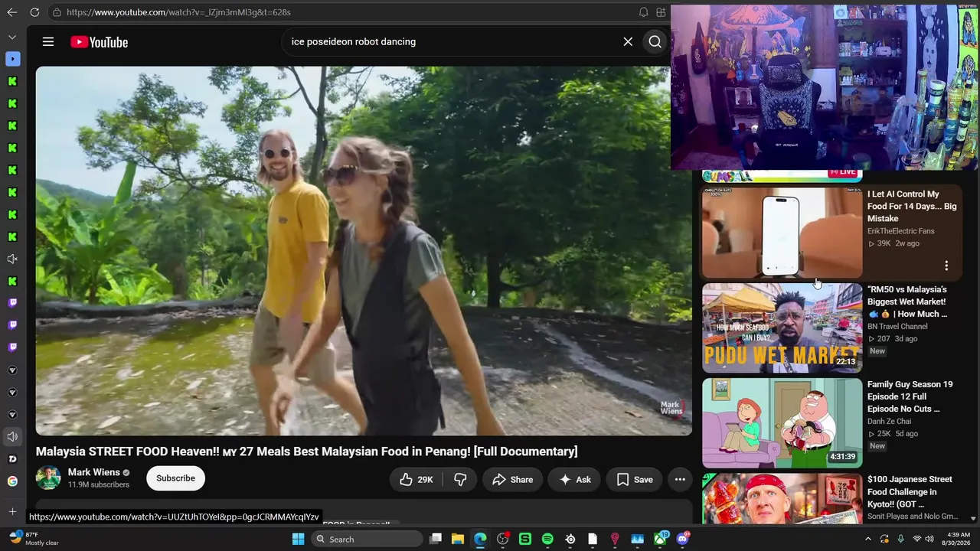Open more actions menu under the video

click(x=680, y=480)
